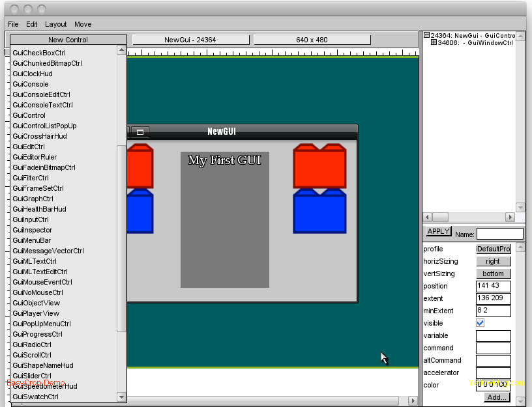Open the vertSizing dropdown set to bottom
This screenshot has height=407, width=532.
[493, 274]
